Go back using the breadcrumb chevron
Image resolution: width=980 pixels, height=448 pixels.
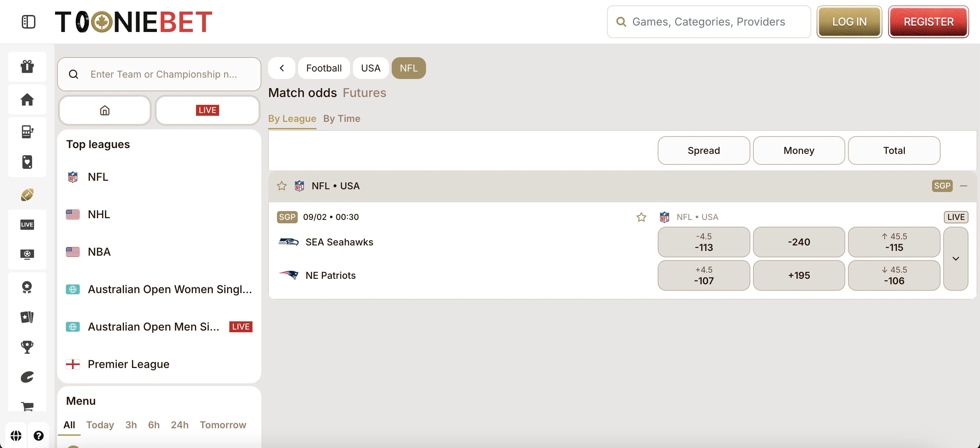pos(281,68)
